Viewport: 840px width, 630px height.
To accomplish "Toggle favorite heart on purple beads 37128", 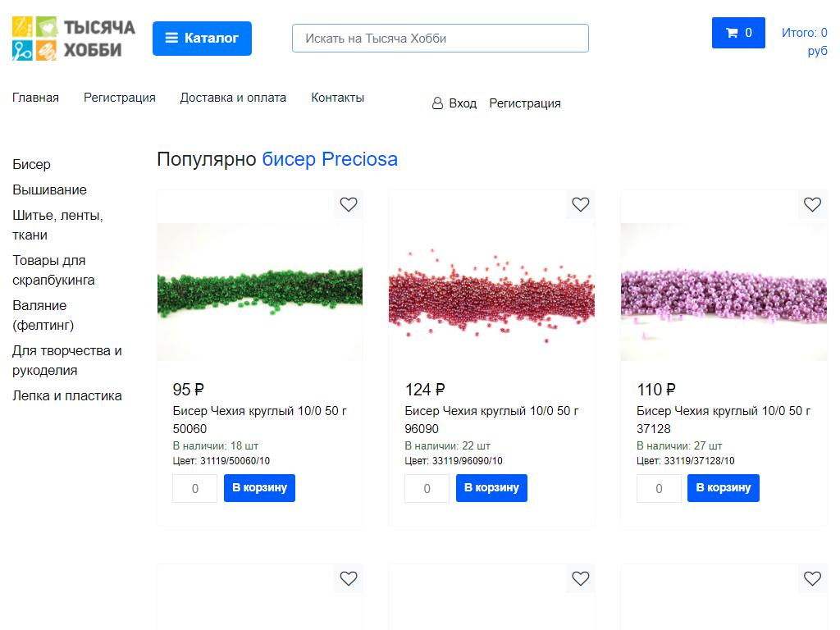I will pos(812,204).
